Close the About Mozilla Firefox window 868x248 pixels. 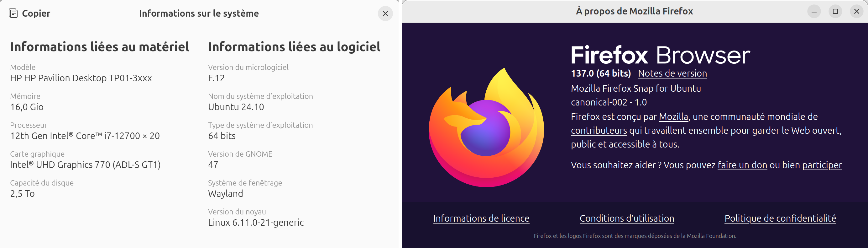pyautogui.click(x=856, y=12)
